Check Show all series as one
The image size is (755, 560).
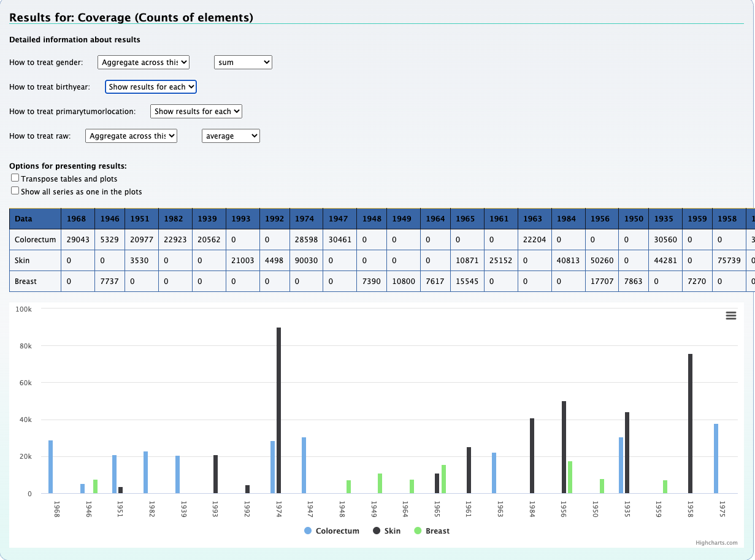click(x=15, y=191)
